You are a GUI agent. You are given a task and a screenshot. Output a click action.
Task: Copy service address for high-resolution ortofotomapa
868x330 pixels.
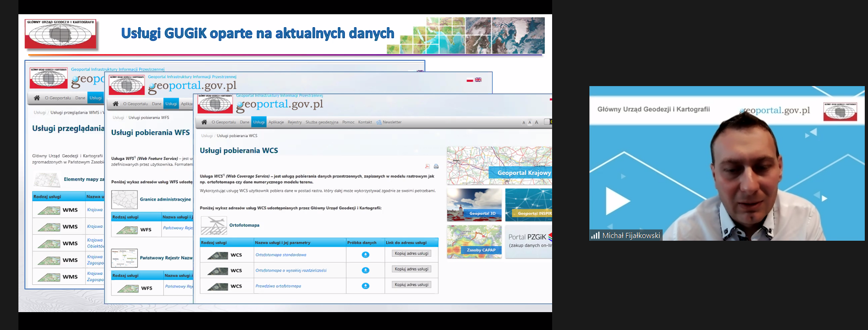click(x=411, y=269)
